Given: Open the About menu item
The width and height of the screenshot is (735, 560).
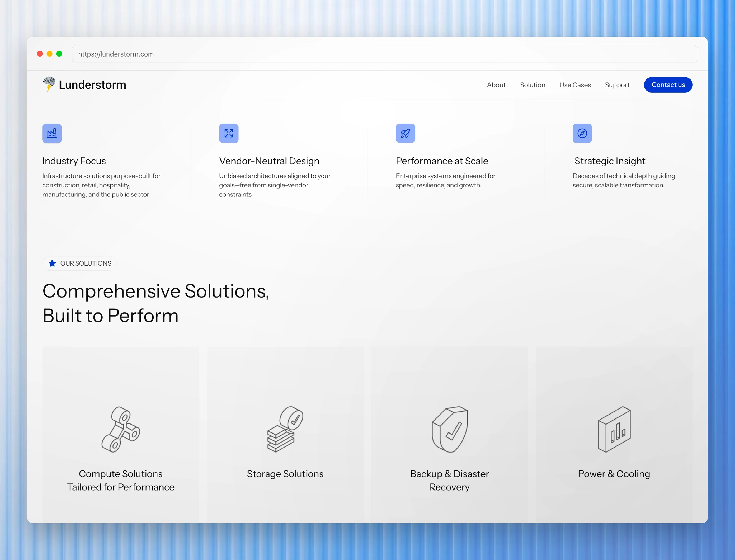Looking at the screenshot, I should [x=496, y=85].
